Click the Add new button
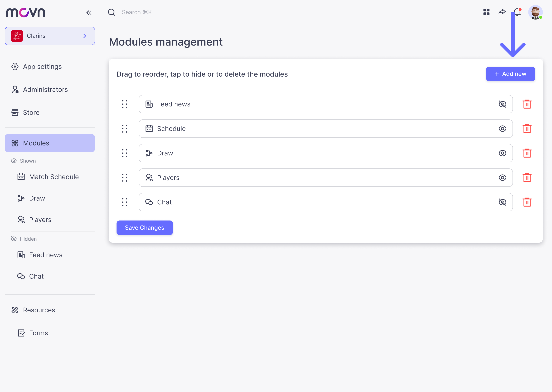This screenshot has width=552, height=392. point(510,74)
